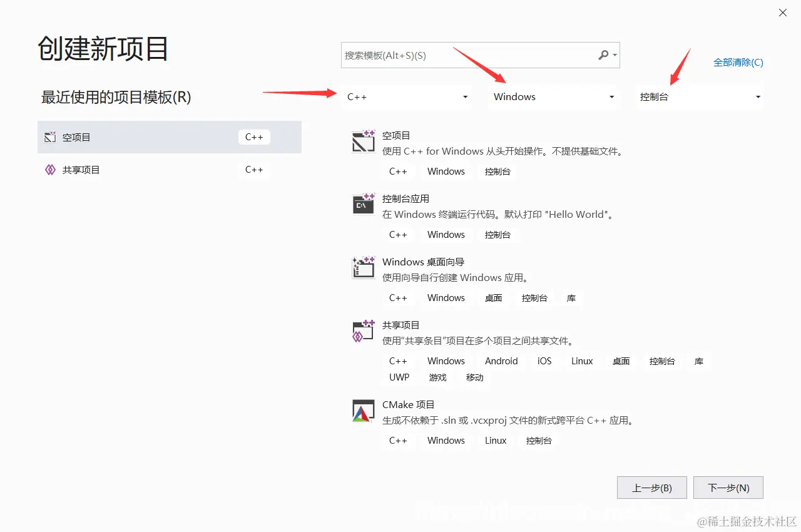Click the C++ tag under 空项目
801x532 pixels.
(x=399, y=171)
